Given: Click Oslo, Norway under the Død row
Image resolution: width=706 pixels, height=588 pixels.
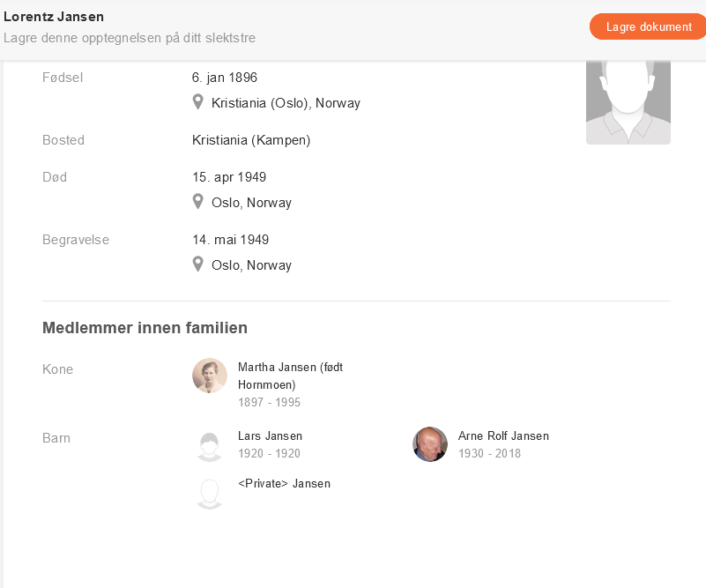Looking at the screenshot, I should click(251, 203).
